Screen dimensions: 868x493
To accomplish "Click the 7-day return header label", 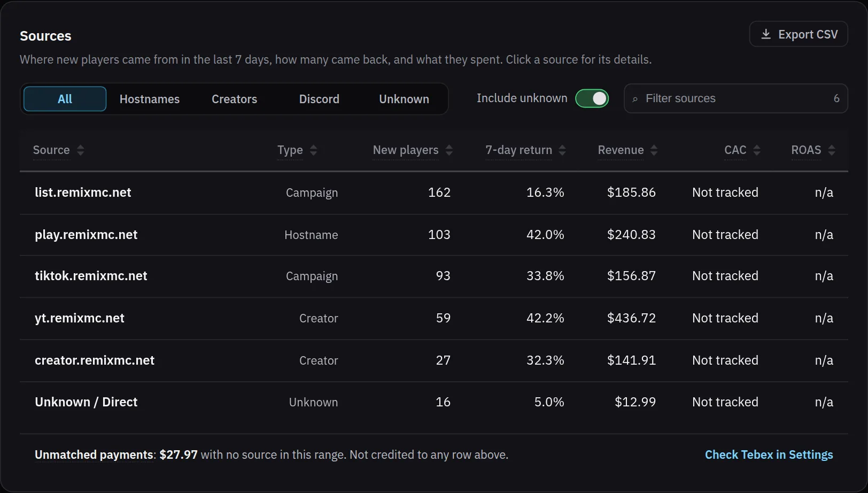I will pos(518,150).
